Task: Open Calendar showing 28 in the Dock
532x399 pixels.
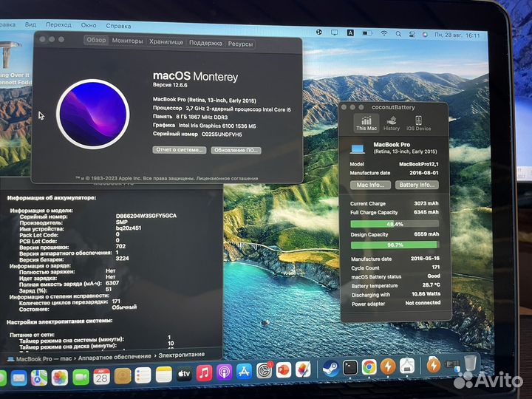Action: coord(101,377)
